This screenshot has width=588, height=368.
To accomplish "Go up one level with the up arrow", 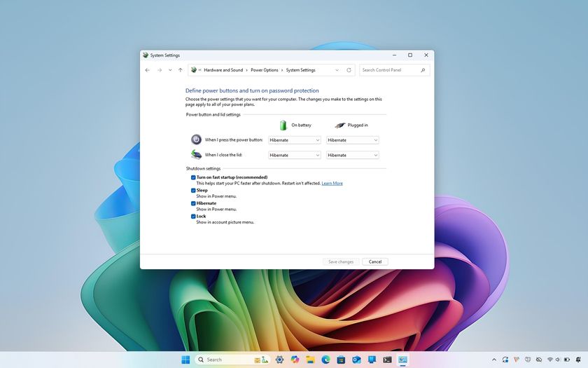I will (181, 70).
